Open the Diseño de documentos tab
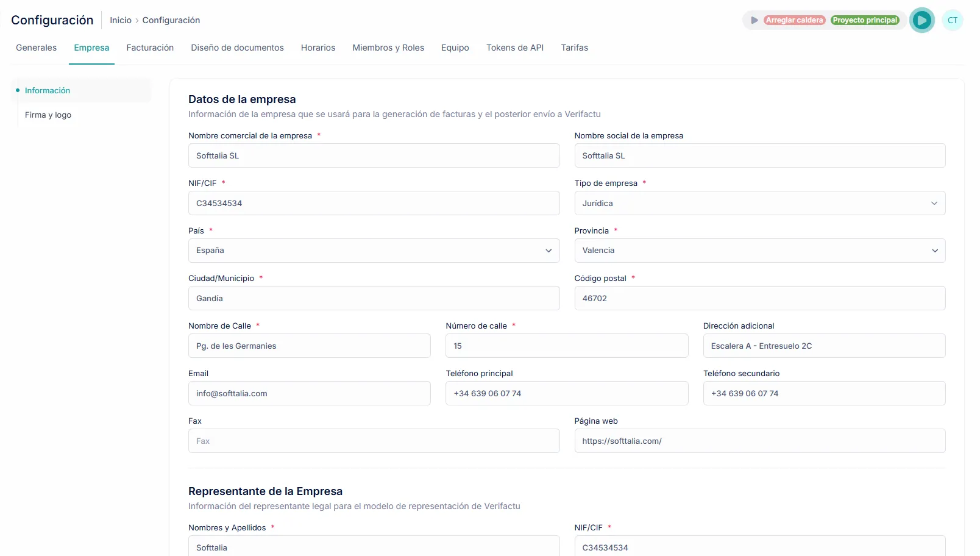 click(237, 48)
